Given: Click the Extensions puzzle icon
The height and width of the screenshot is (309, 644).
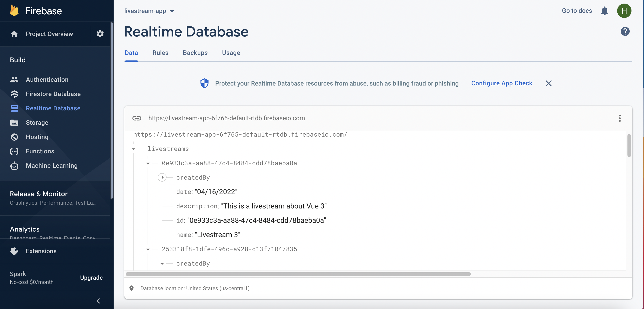Looking at the screenshot, I should pyautogui.click(x=14, y=251).
